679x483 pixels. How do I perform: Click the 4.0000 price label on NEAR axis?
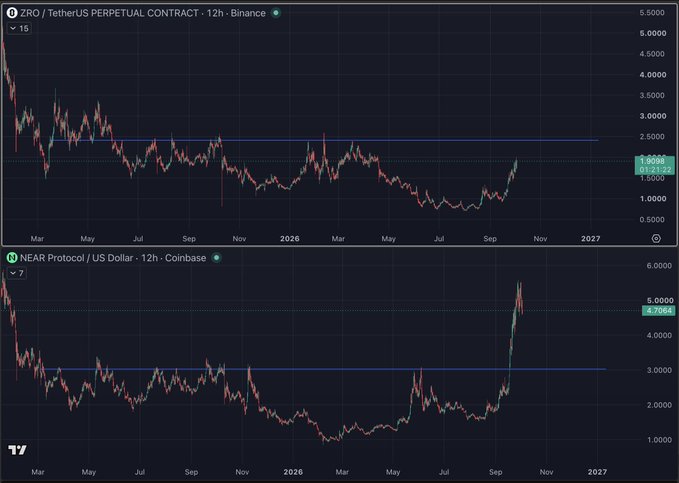coord(659,335)
